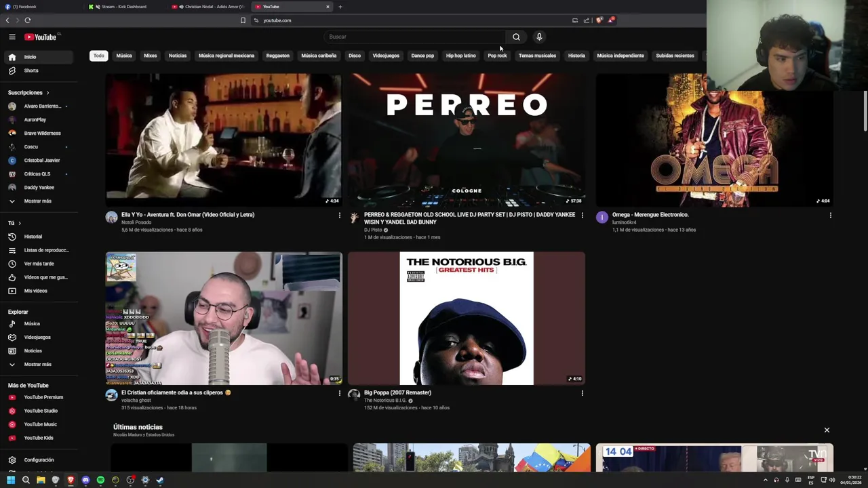The image size is (868, 488).
Task: Click browser bookmark icon in address bar
Action: coord(243,20)
